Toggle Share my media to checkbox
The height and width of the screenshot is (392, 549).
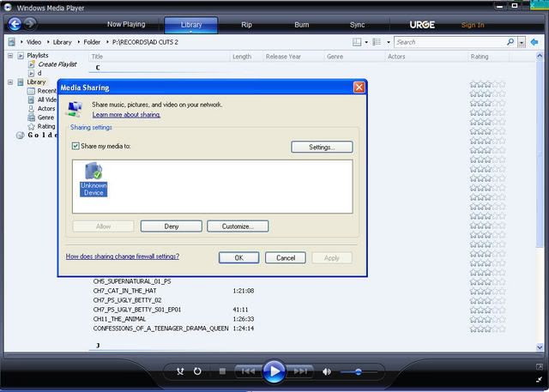[x=75, y=146]
